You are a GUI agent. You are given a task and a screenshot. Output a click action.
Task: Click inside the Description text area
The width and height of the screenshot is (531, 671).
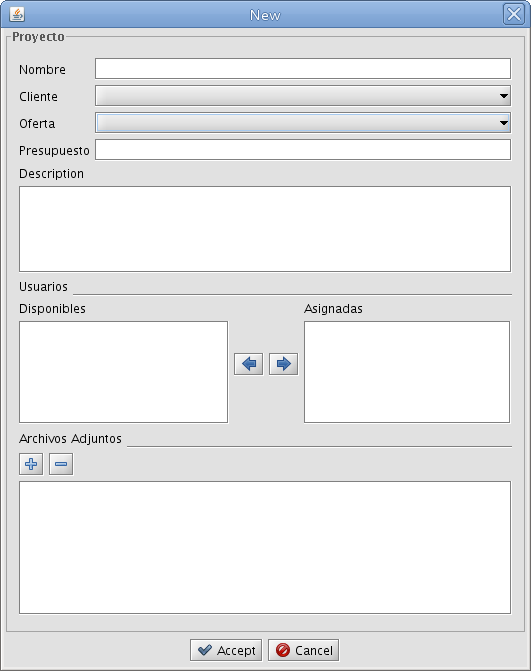(265, 229)
